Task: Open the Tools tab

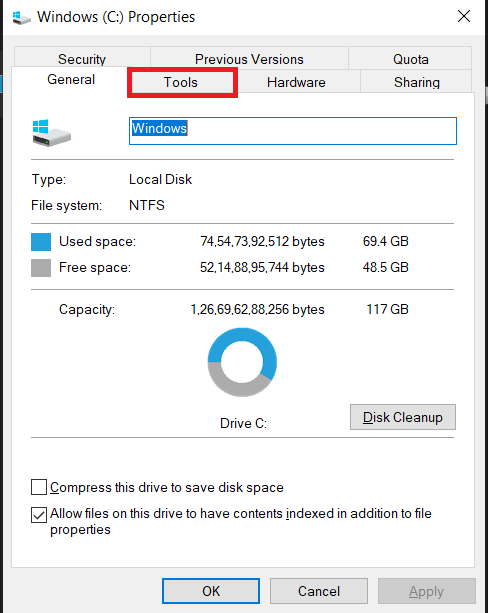Action: point(182,82)
